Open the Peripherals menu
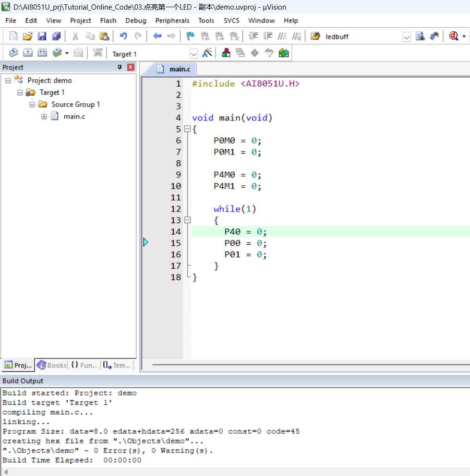Screen dimensions: 470x476 pyautogui.click(x=172, y=21)
